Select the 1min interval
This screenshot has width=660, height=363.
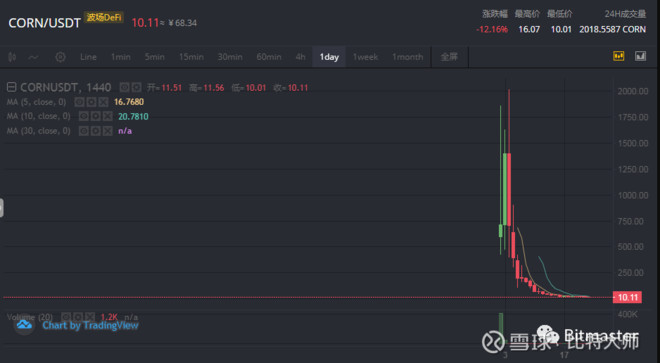point(121,57)
